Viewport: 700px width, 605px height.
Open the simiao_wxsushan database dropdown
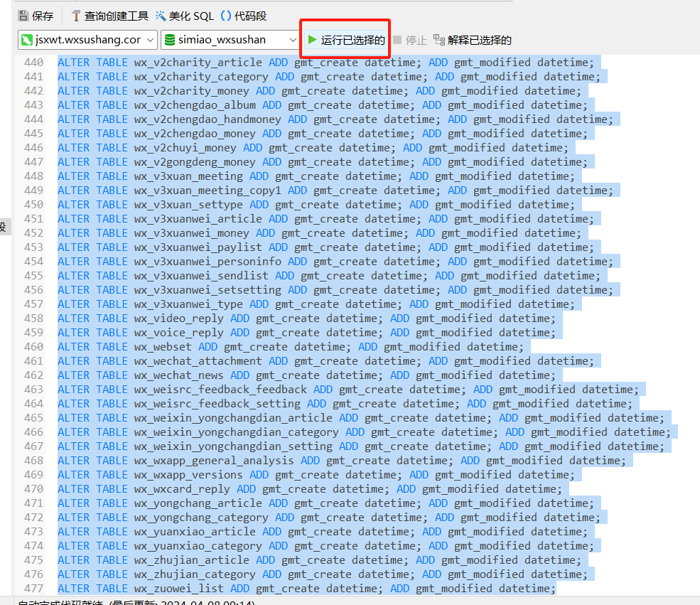tap(230, 40)
